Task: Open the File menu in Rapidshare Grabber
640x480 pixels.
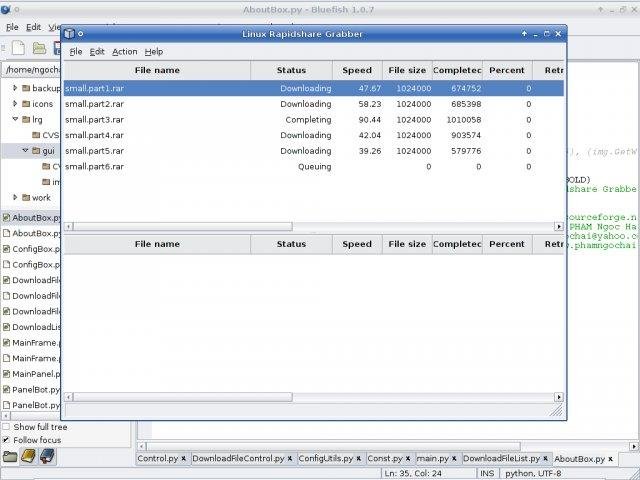Action: [76, 52]
